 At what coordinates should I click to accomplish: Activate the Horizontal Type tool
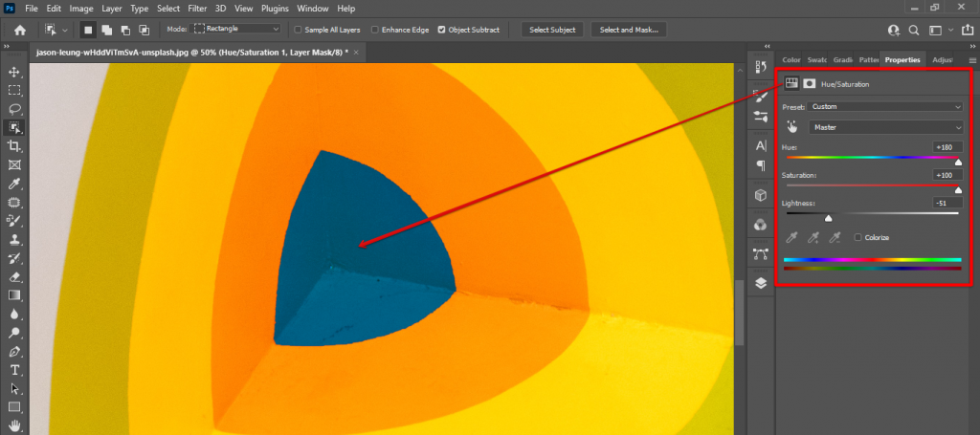coord(15,370)
